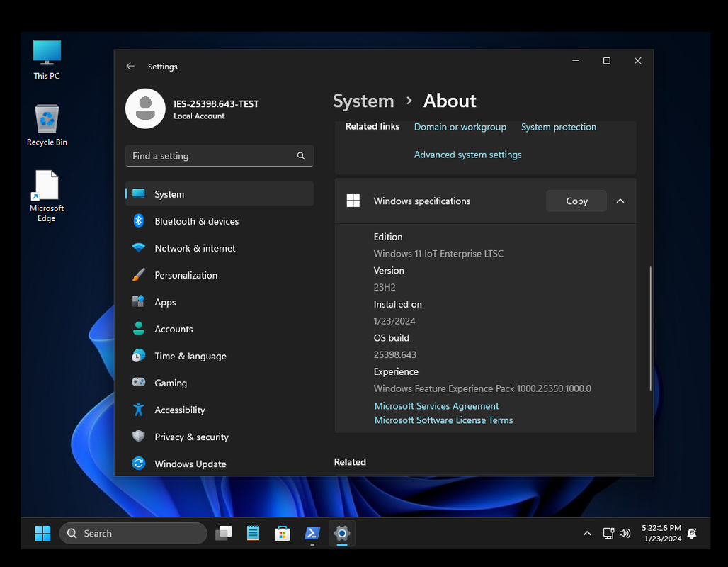
Task: Open the Gaming settings page
Action: pos(171,383)
